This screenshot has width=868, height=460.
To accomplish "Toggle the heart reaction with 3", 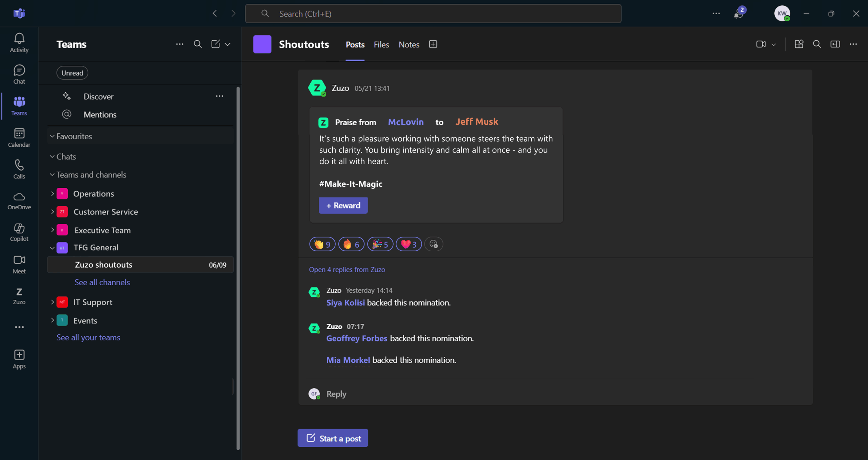I will (x=409, y=244).
